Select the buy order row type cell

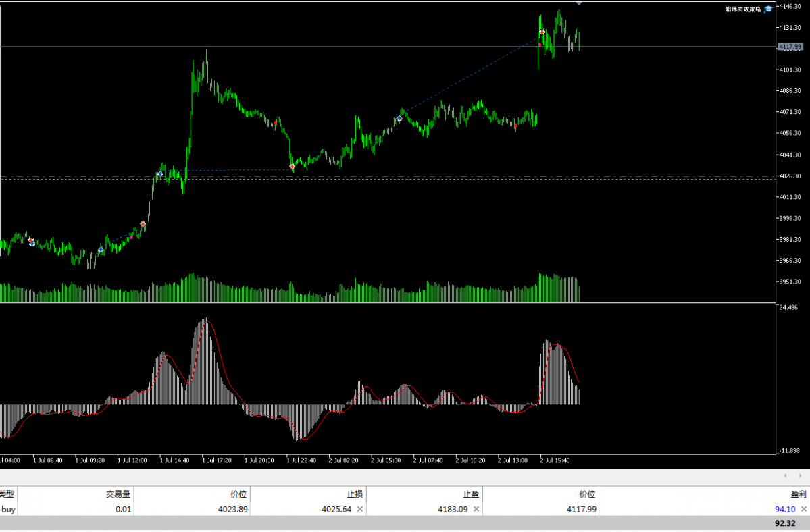pyautogui.click(x=8, y=509)
